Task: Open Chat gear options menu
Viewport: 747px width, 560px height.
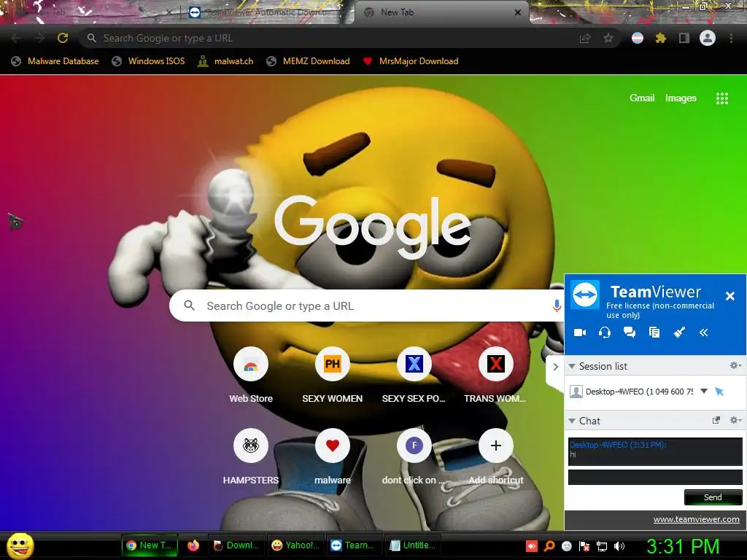Action: (x=735, y=420)
